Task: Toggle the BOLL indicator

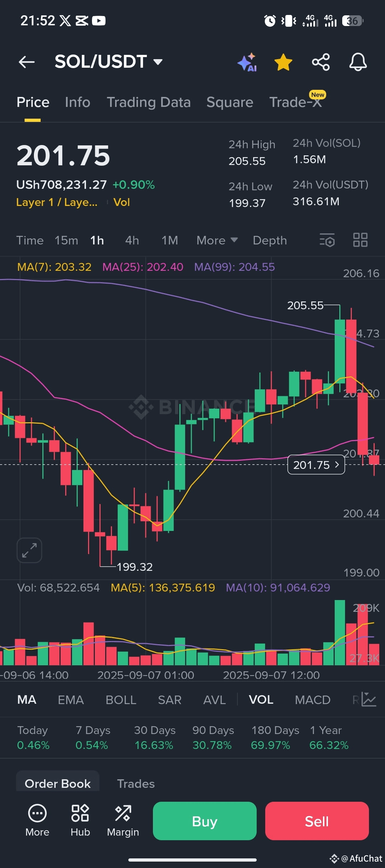Action: click(121, 700)
